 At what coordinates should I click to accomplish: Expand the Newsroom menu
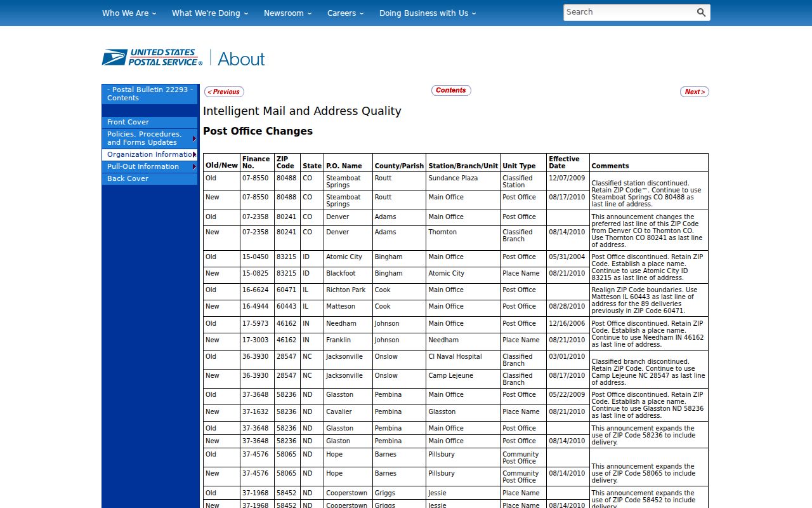pos(288,13)
